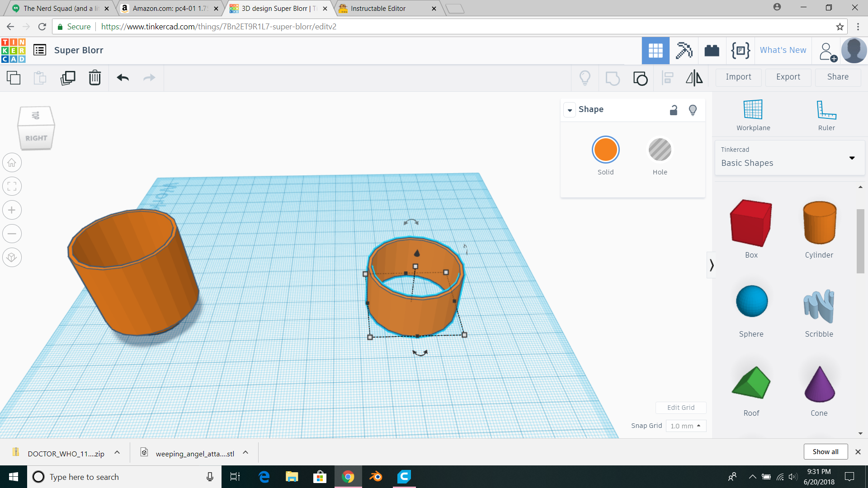Open the designs list icon beside Super Blorr
868x488 pixels.
[40, 50]
